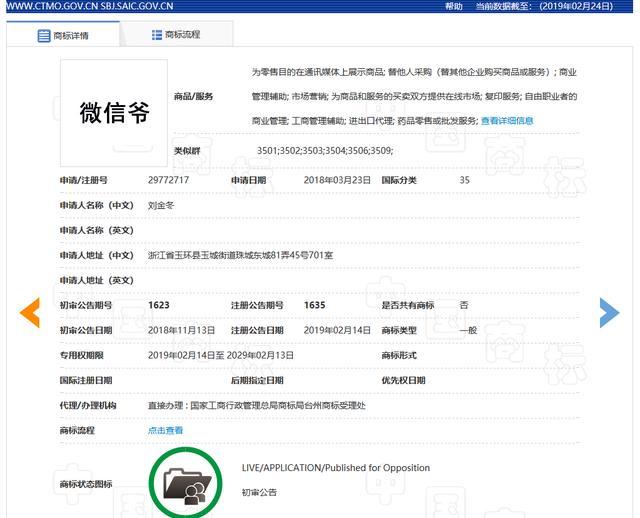
Task: Switch to the 商标流程 tab
Action: click(176, 35)
